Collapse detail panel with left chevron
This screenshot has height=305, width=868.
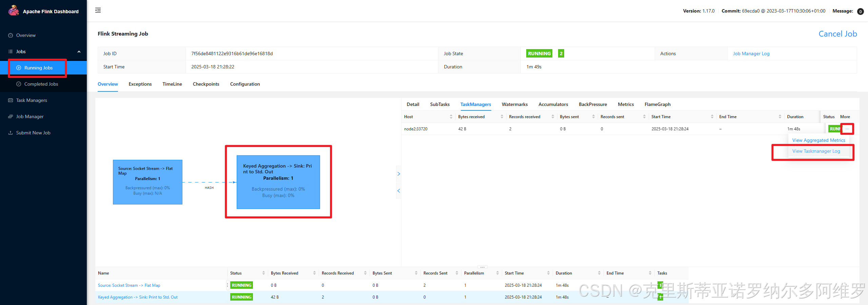click(x=399, y=191)
